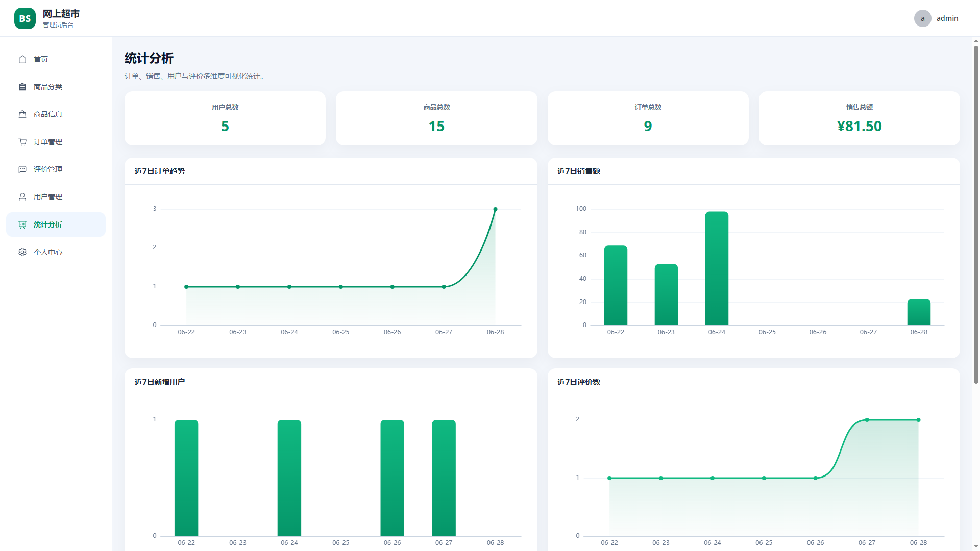Open the 订单管理 menu item
Screen dimensions: 980x551
pos(56,142)
